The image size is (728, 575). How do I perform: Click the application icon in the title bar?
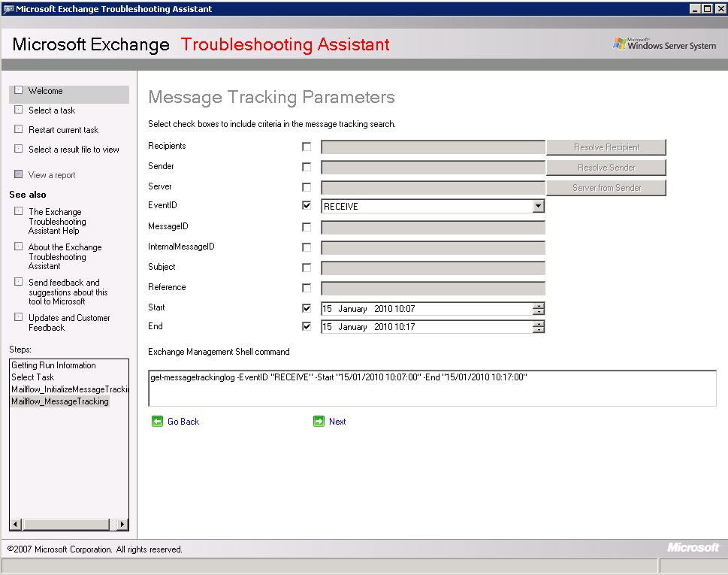tap(8, 9)
